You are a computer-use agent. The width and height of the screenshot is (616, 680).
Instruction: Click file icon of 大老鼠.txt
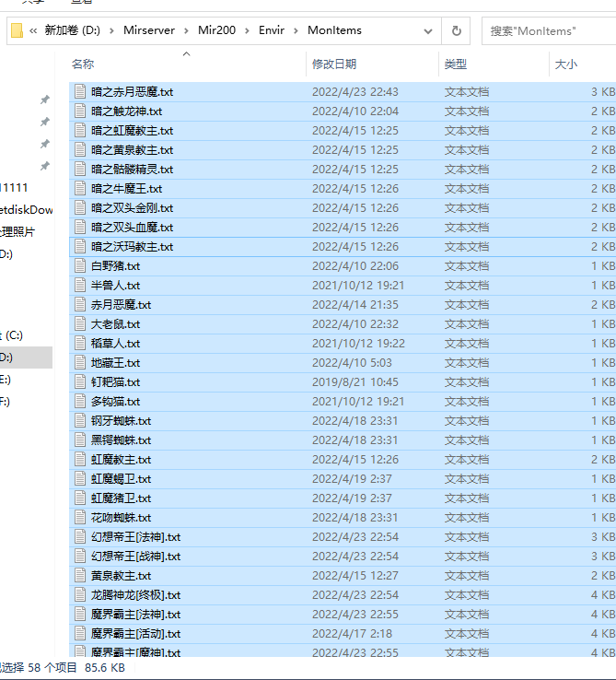pos(80,324)
